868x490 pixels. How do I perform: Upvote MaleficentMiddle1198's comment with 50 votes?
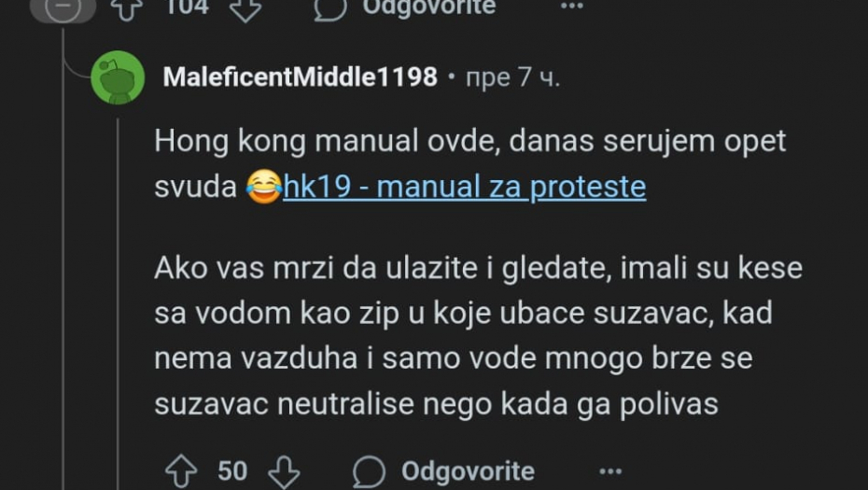coord(180,470)
